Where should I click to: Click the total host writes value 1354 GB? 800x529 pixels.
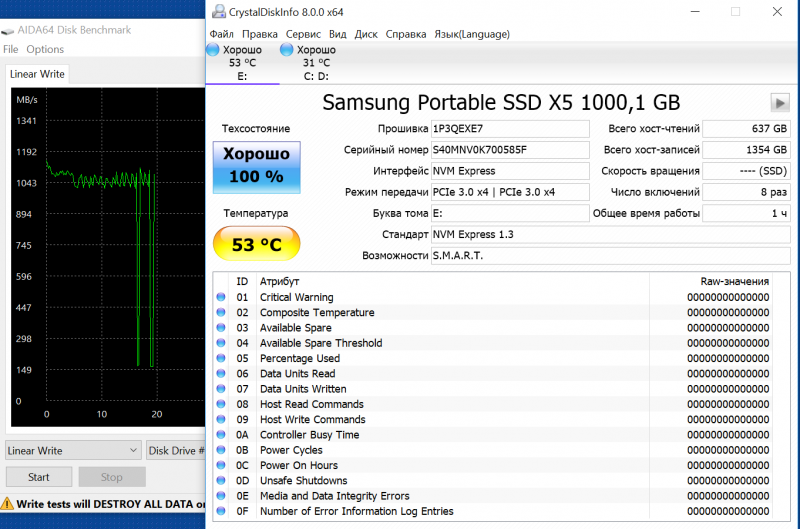(746, 150)
